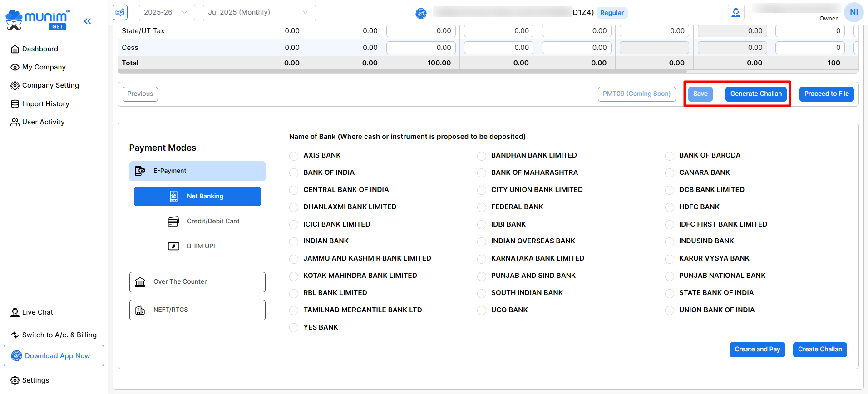Click the GST badge icon beside GSTIN
This screenshot has height=394, width=868.
421,13
